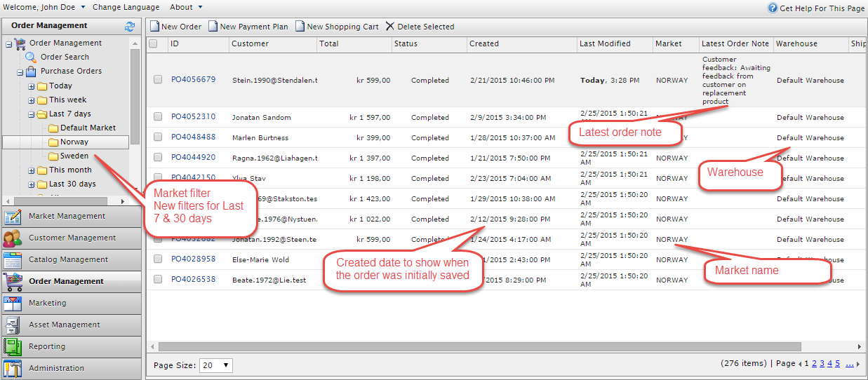Screen dimensions: 868x380
Task: Click the Get Help question mark icon
Action: coord(773,8)
